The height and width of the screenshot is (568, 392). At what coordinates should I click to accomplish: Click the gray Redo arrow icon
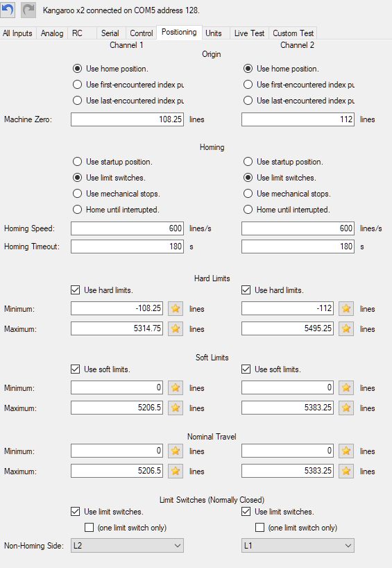pos(28,10)
